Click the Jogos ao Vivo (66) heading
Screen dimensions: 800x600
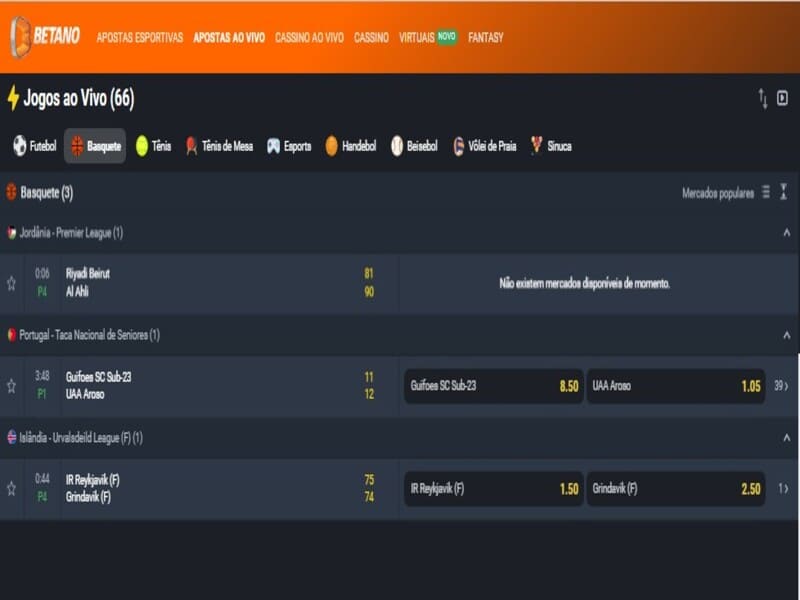(x=79, y=98)
